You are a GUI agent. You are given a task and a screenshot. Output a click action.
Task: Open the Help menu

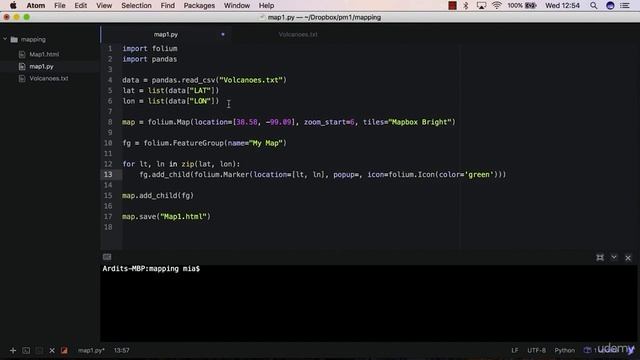267,5
